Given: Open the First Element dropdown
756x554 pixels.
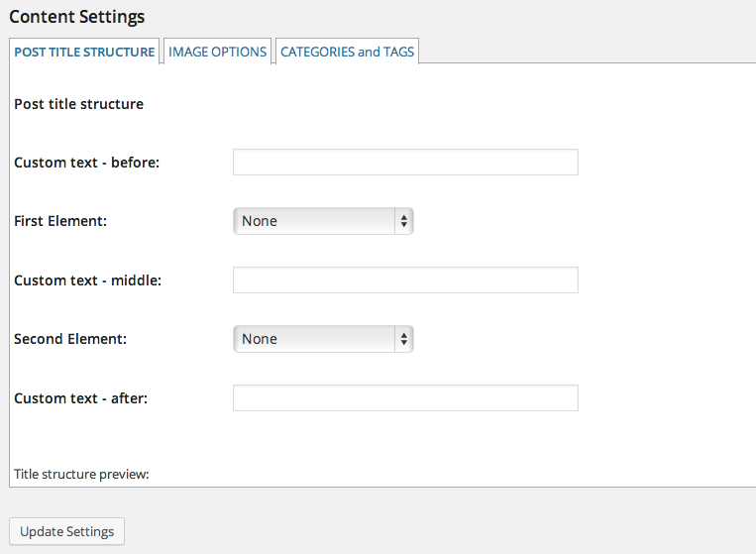Looking at the screenshot, I should point(323,221).
